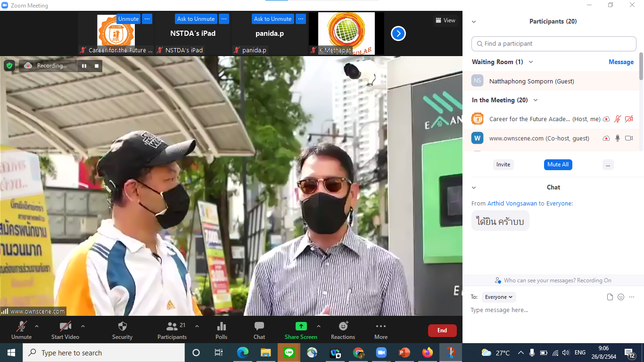
Task: Open the Reactions emoji menu
Action: (x=343, y=327)
